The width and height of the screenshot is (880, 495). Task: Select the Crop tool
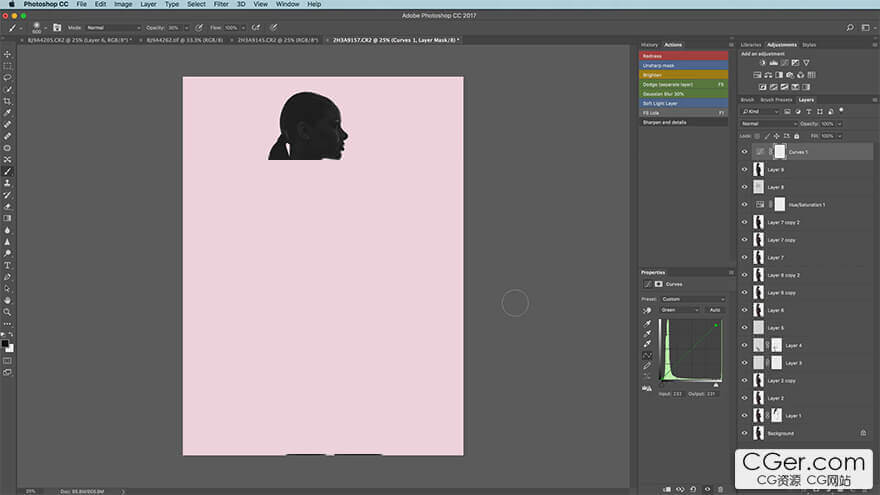click(x=8, y=101)
